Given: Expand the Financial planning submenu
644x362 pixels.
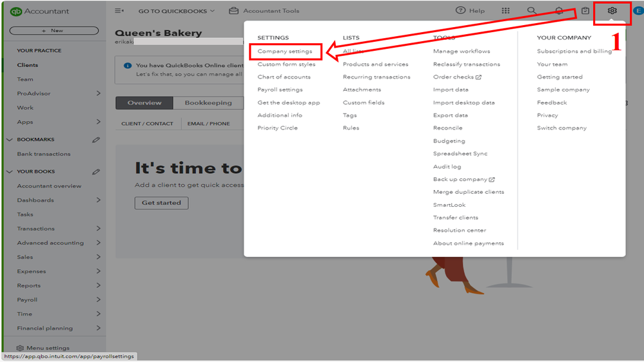Looking at the screenshot, I should click(99, 328).
